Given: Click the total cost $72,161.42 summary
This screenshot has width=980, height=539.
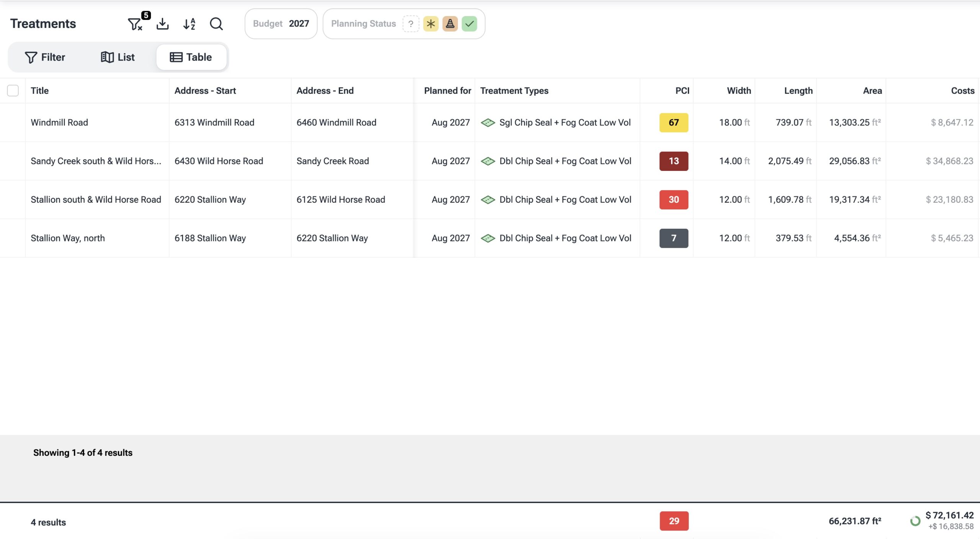Looking at the screenshot, I should (949, 515).
